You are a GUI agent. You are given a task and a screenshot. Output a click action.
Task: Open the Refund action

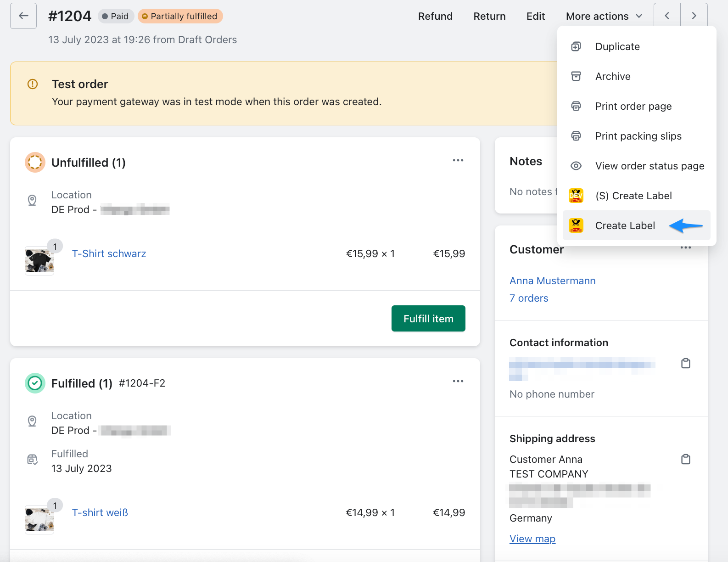[x=435, y=17]
